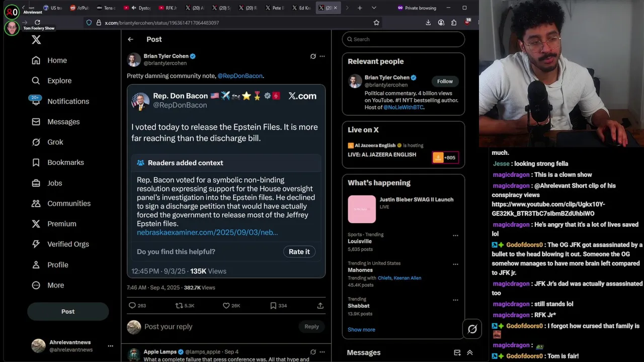Viewport: 644px width, 362px height.
Task: Click the Grok icon on Brian Tyler Cohen's post
Action: (x=313, y=56)
